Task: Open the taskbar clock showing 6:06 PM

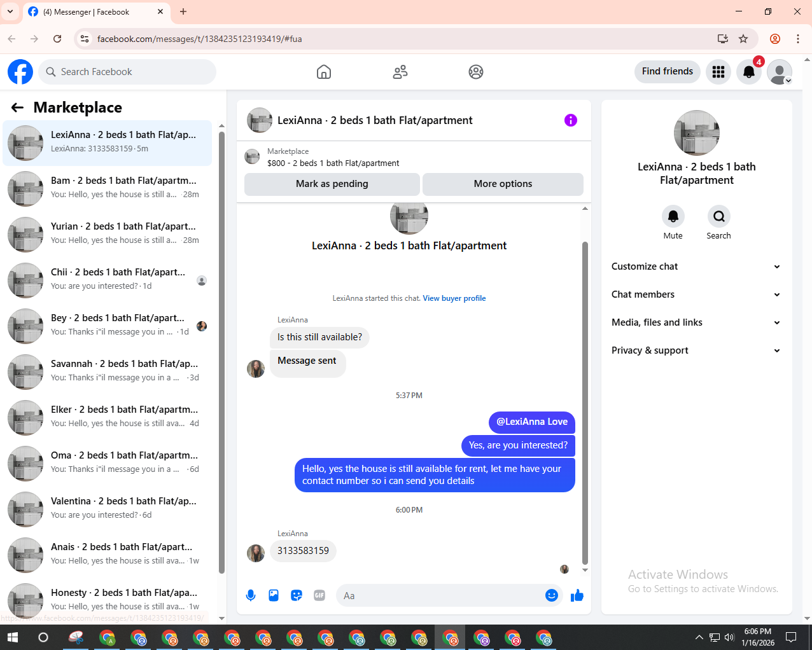Action: point(758,637)
